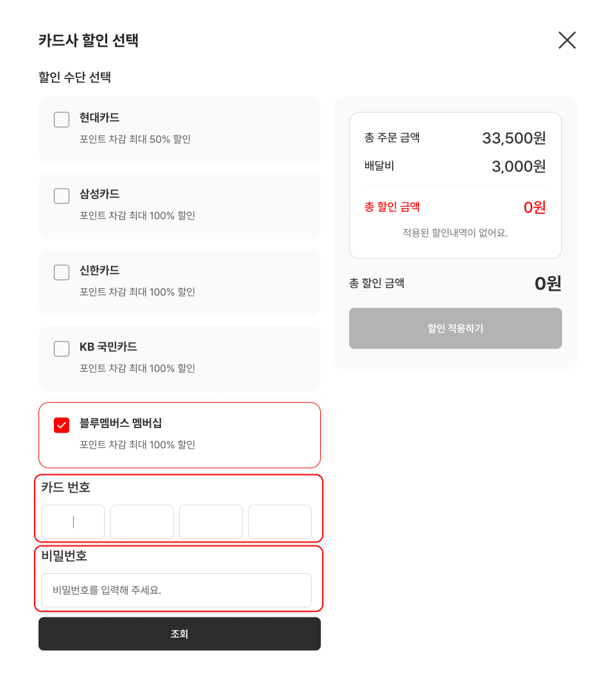Tick the KB 국민카드 checkbox
The height and width of the screenshot is (681, 616).
pos(62,349)
